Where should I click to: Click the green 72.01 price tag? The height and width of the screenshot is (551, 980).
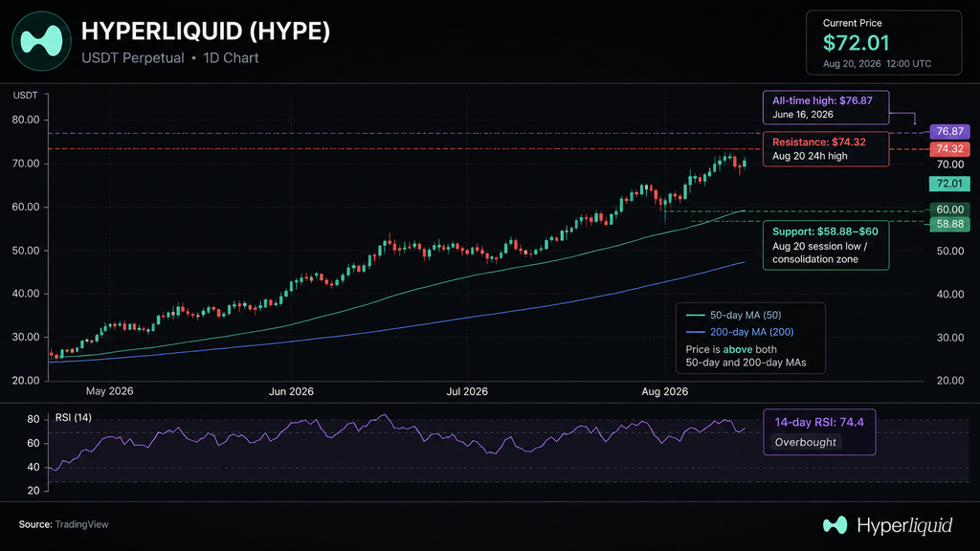[949, 183]
